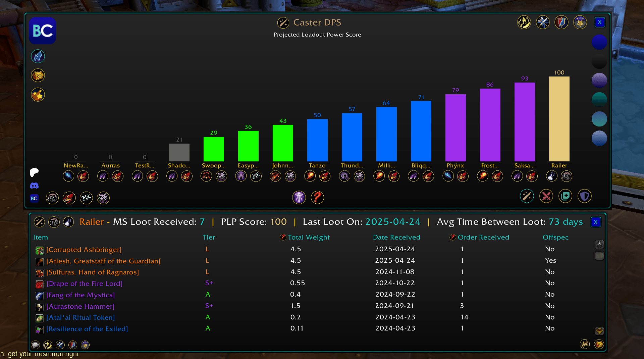The height and width of the screenshot is (359, 644).
Task: Open the battle standard banner tab top right
Action: tap(561, 22)
